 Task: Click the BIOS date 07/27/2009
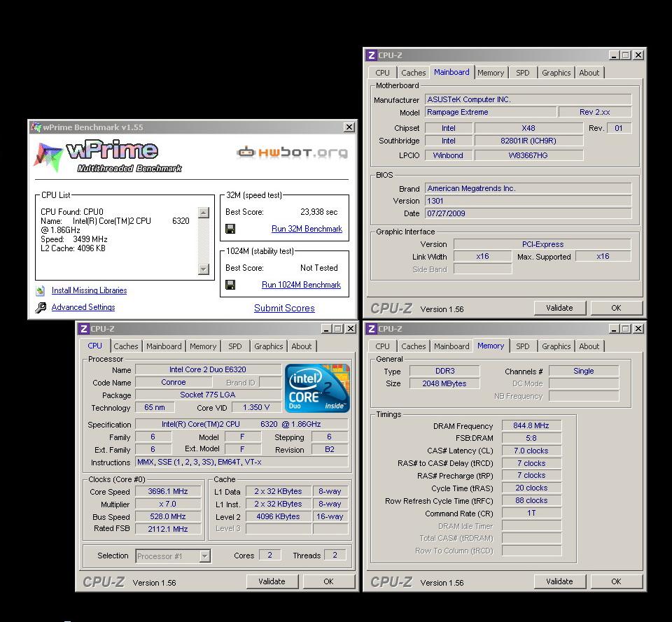pyautogui.click(x=528, y=213)
